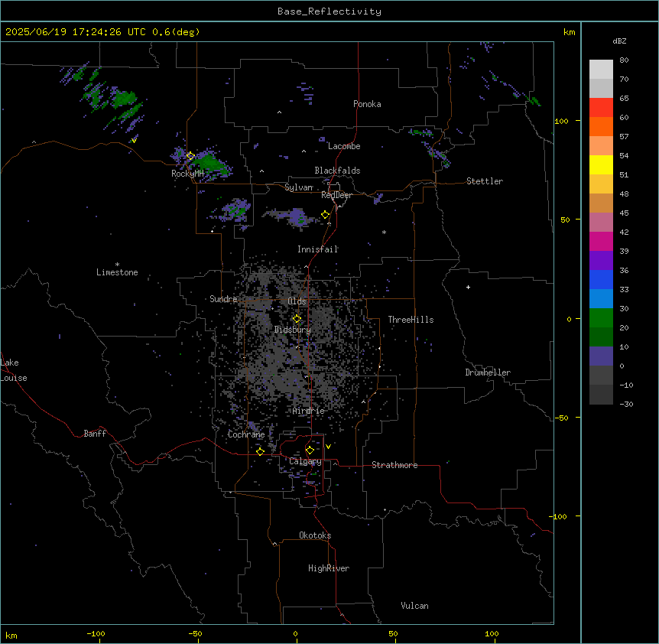This screenshot has width=659, height=644.
Task: Click the Sylvan label on map
Action: click(x=298, y=187)
